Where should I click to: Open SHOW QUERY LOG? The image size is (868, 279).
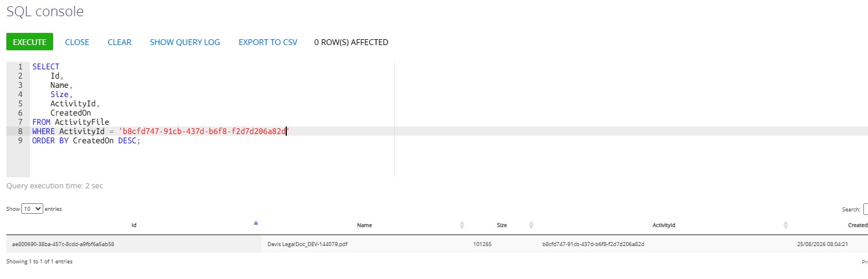coord(185,42)
